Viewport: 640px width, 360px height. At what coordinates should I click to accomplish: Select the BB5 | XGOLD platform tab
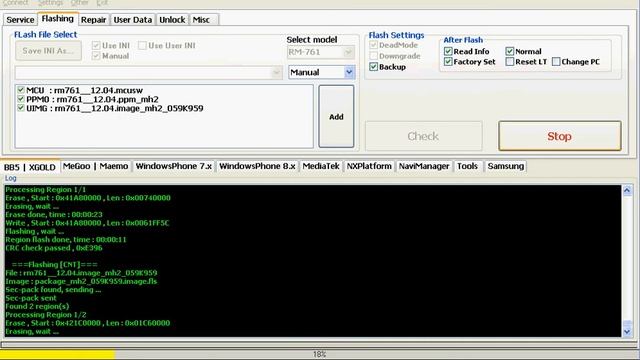pos(30,167)
